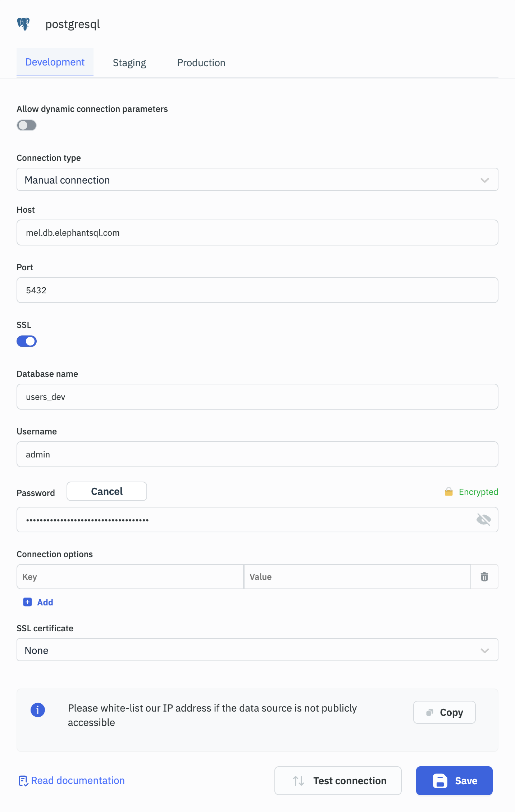Turn off the SSL toggle switch

pos(27,341)
